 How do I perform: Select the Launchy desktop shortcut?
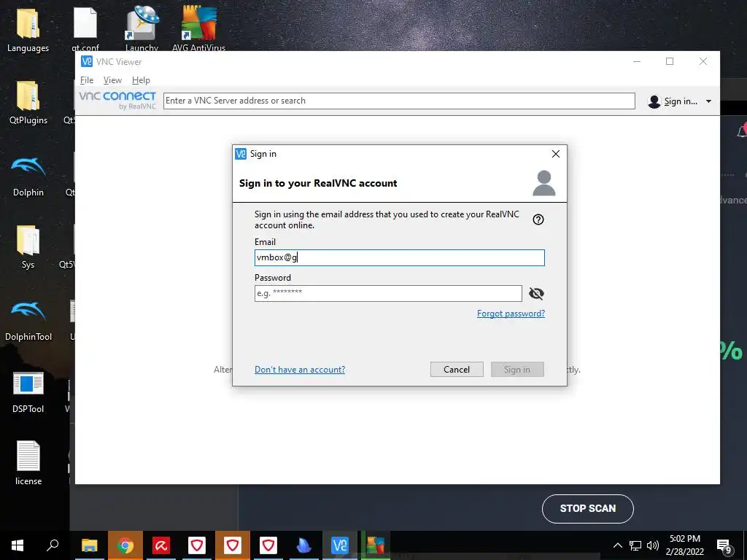click(142, 29)
